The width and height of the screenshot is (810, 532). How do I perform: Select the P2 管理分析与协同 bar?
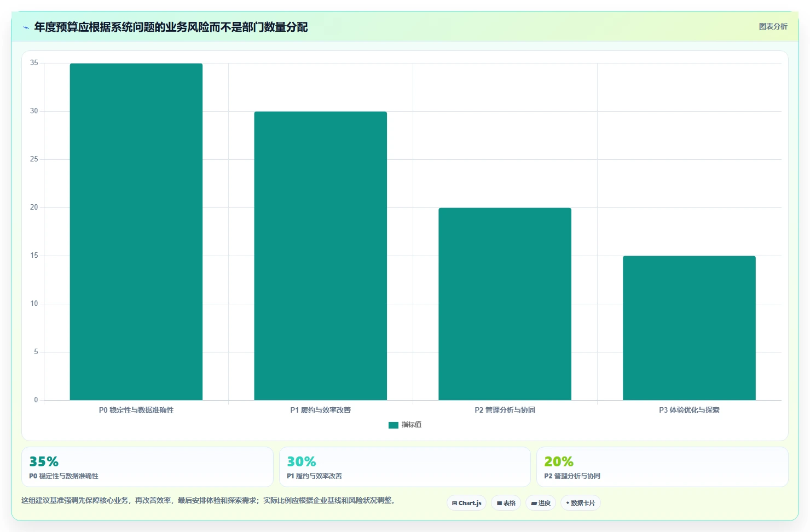click(x=505, y=304)
